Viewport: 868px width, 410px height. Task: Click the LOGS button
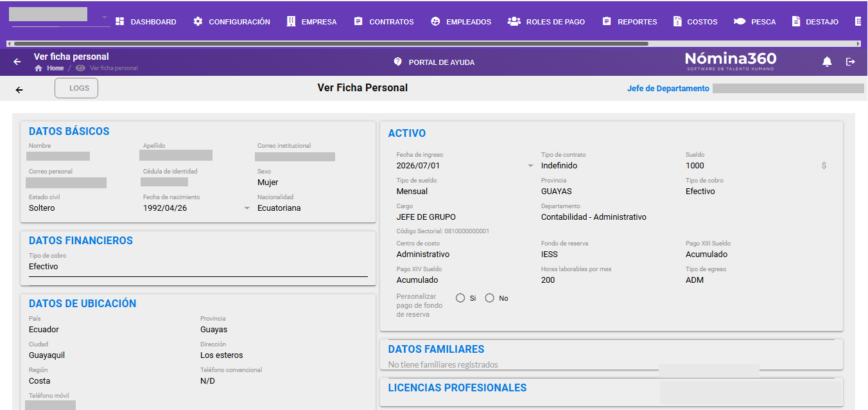76,88
